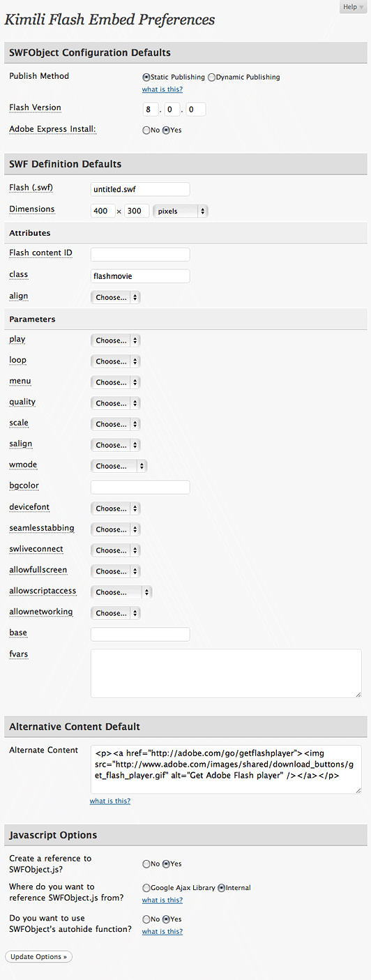Expand the allowscriptaccess dropdown
The height and width of the screenshot is (980, 371).
coord(121,592)
